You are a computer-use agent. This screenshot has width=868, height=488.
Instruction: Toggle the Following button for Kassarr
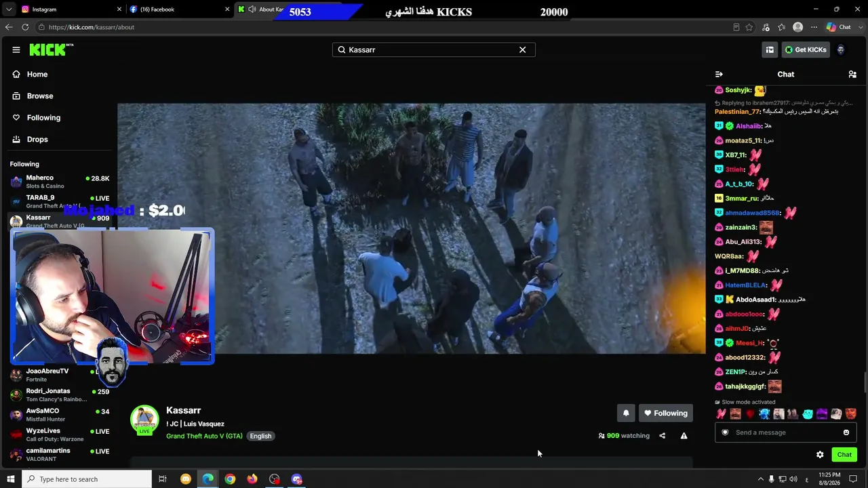tap(665, 413)
